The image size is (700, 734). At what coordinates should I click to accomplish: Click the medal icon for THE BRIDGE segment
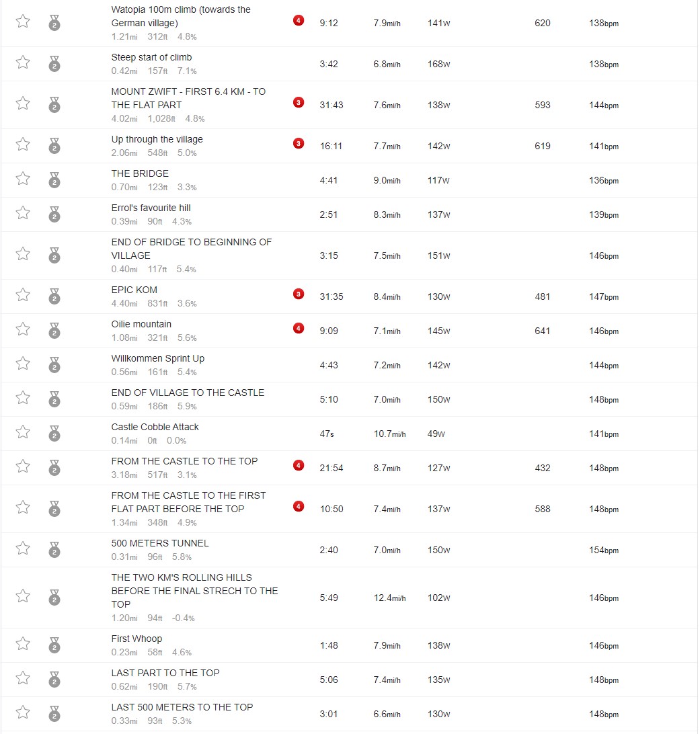click(x=54, y=179)
